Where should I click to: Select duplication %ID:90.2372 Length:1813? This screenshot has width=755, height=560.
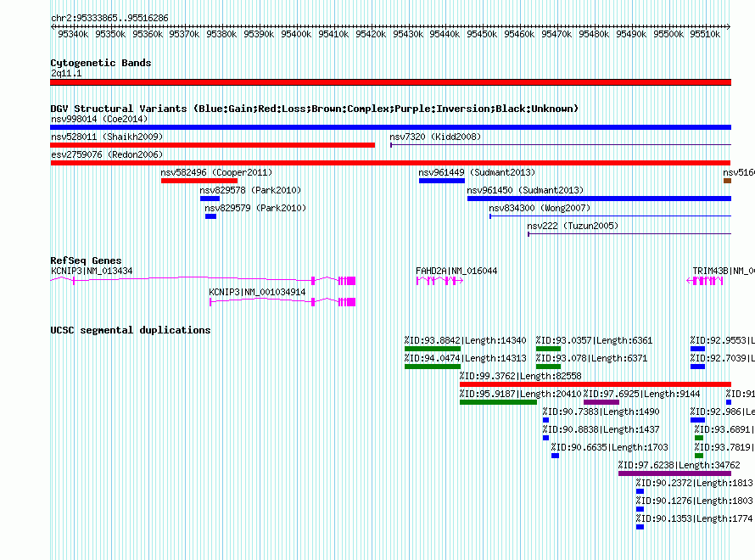point(694,483)
